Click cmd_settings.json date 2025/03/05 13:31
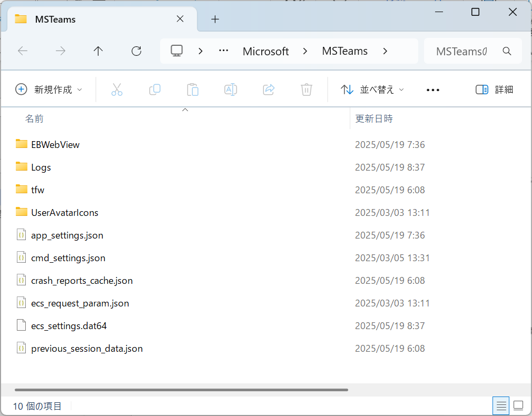The width and height of the screenshot is (532, 416). (392, 258)
